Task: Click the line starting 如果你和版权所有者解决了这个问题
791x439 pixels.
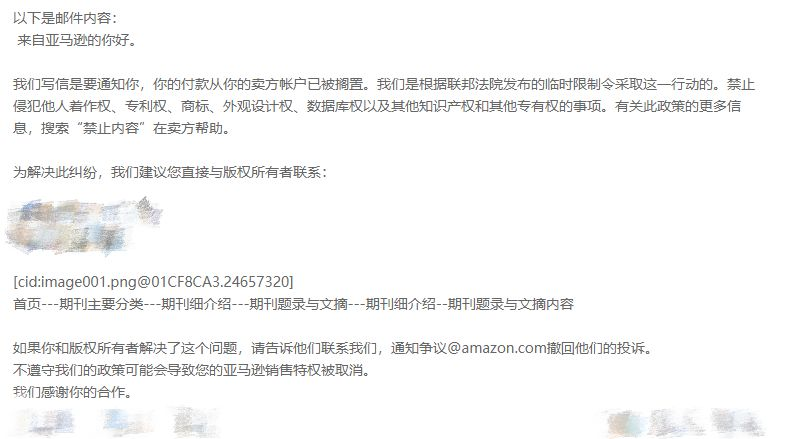Action: pos(333,348)
